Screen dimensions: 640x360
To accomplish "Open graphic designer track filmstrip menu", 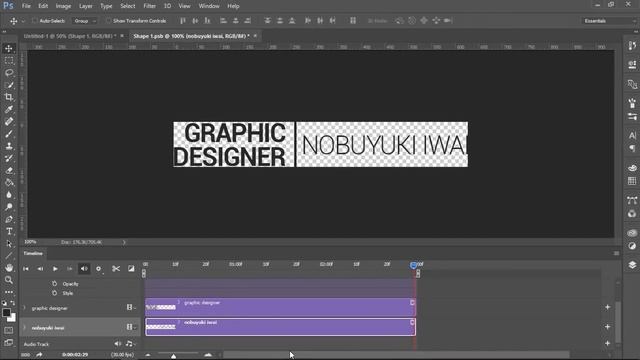I will coord(131,307).
